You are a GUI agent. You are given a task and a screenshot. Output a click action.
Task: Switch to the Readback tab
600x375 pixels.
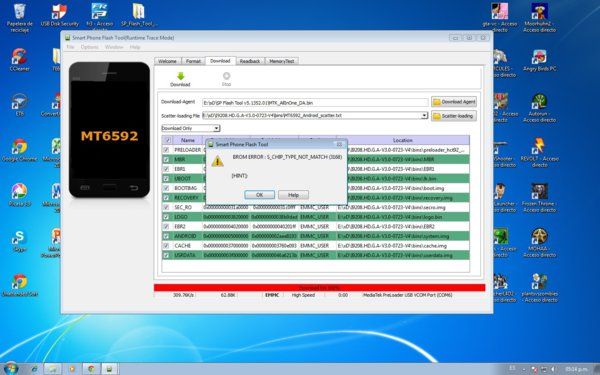(x=250, y=61)
